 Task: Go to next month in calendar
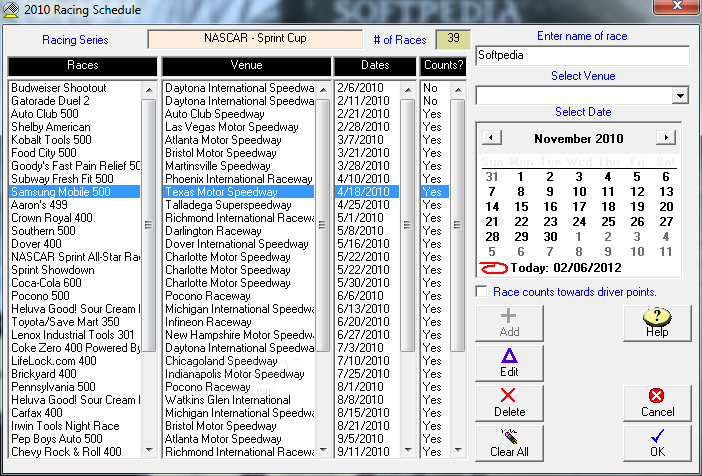(x=666, y=137)
